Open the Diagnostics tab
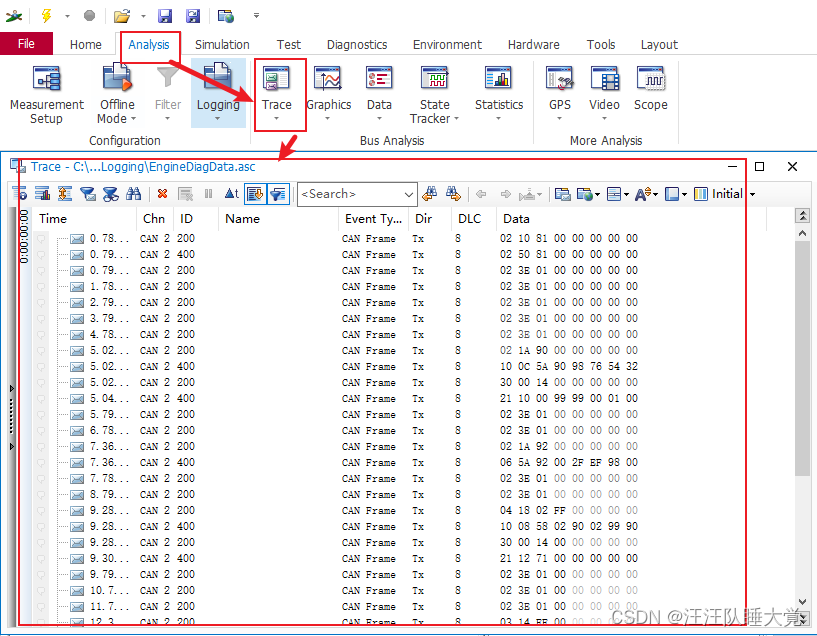 357,45
